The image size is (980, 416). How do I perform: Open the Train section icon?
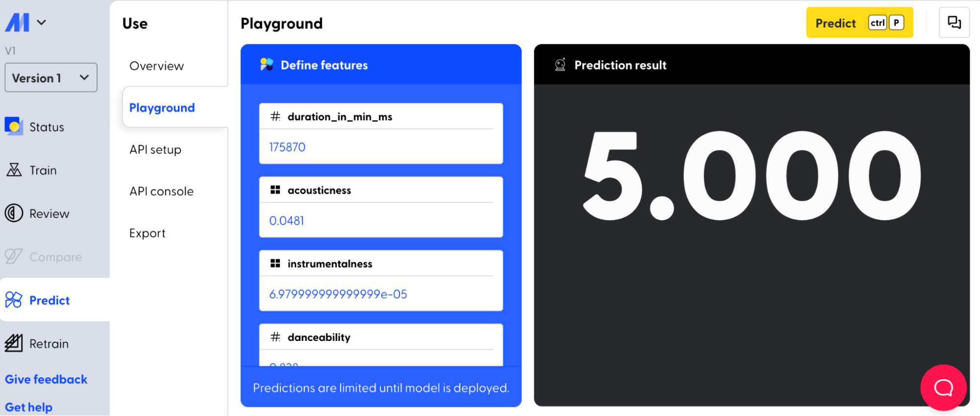click(x=14, y=170)
